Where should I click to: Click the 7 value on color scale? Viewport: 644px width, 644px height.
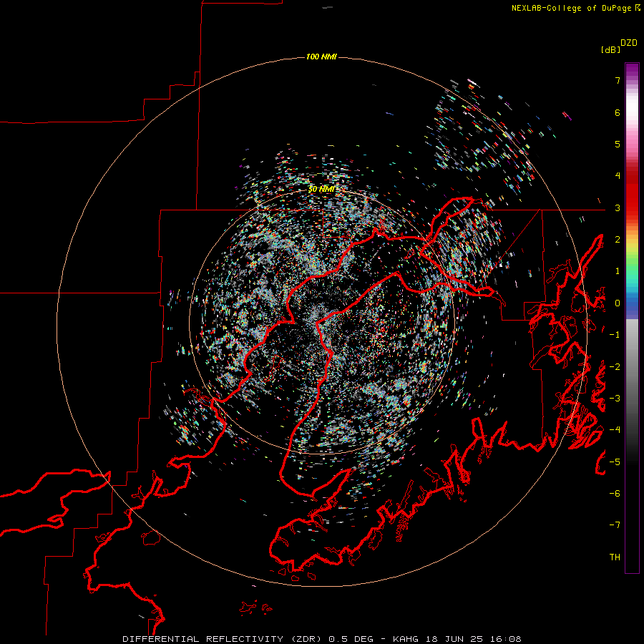click(x=618, y=80)
